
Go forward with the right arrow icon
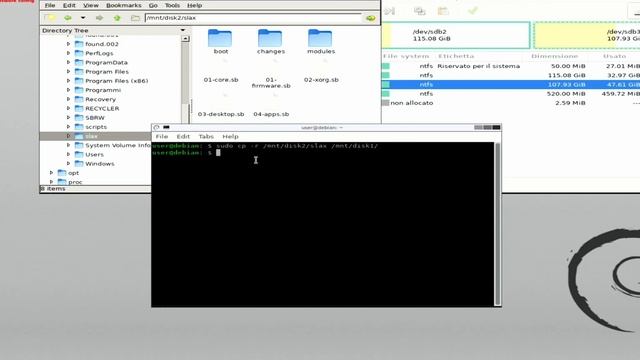tap(100, 18)
